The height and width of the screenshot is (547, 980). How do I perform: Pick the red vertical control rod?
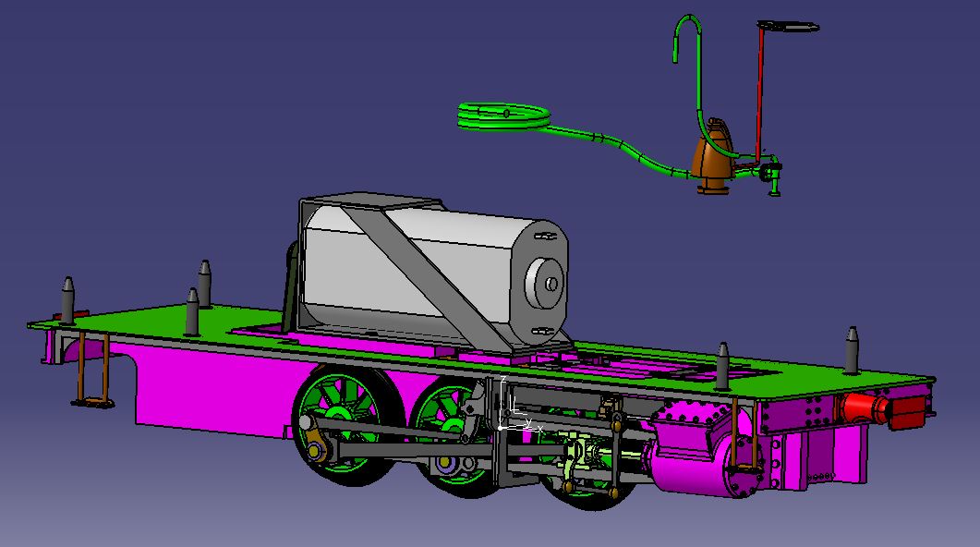tap(759, 92)
